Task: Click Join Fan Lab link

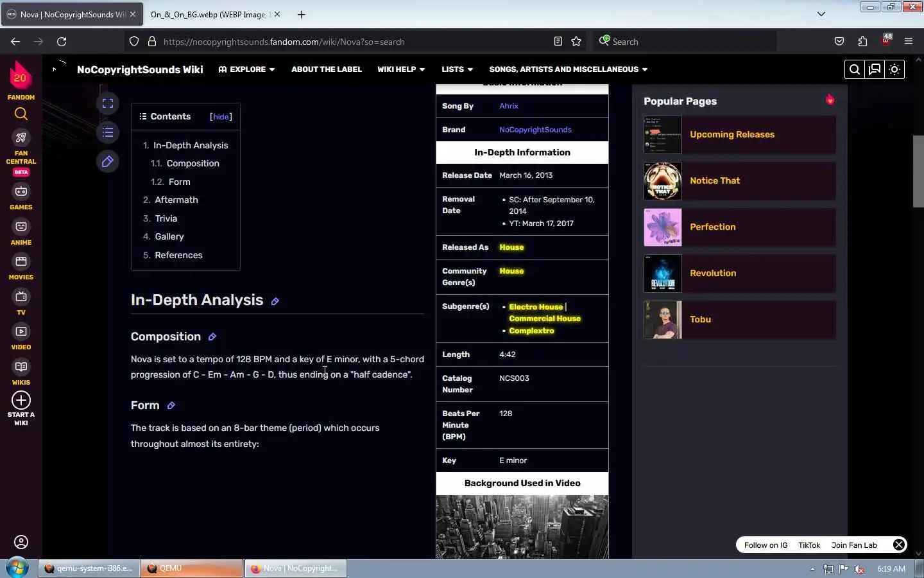Action: tap(854, 545)
